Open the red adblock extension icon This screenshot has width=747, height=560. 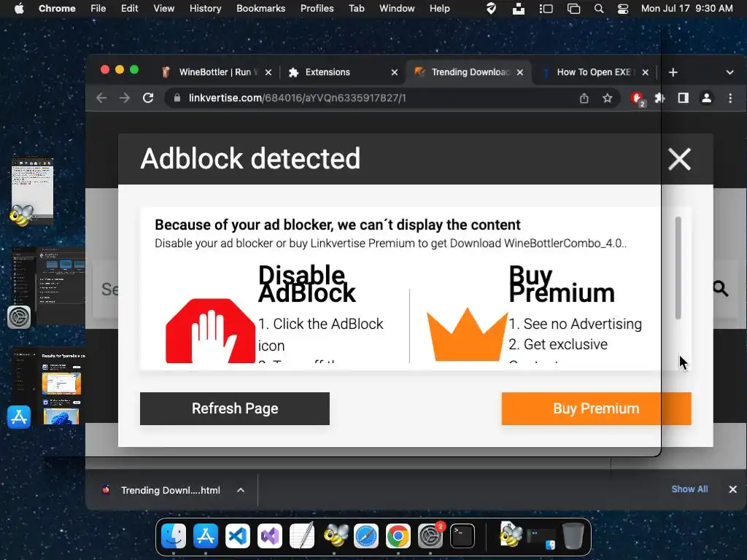pos(638,98)
